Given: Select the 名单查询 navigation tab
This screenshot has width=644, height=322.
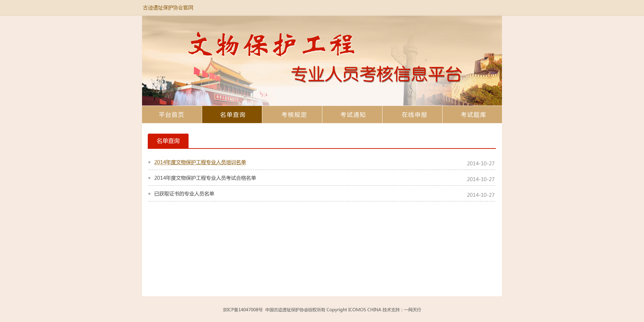Looking at the screenshot, I should tap(232, 114).
